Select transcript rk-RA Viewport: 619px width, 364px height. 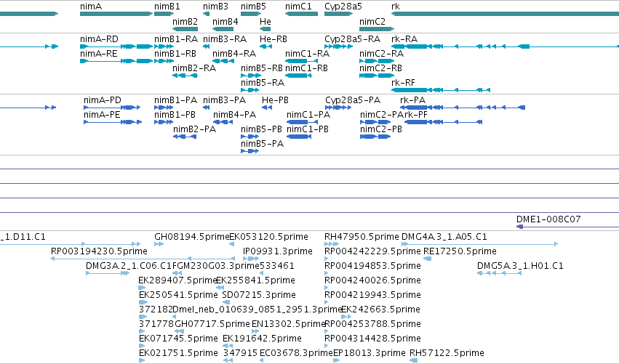tap(404, 39)
